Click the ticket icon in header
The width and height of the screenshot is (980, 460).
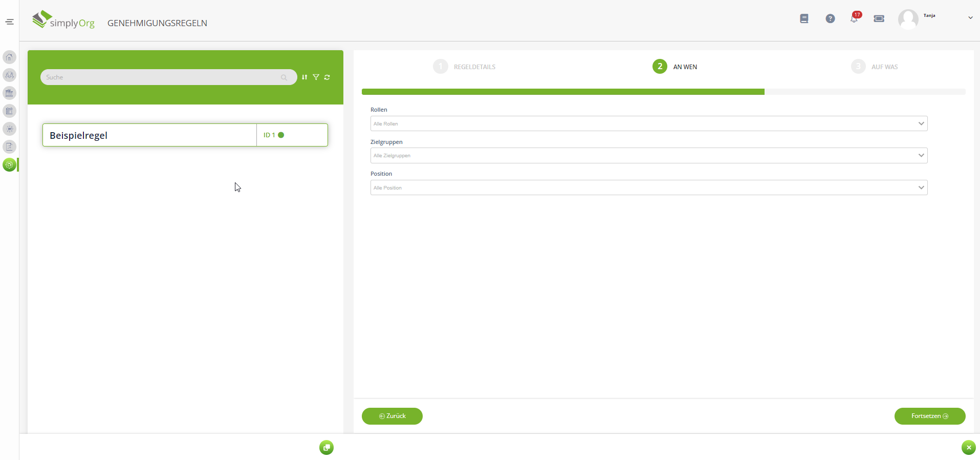[879, 19]
